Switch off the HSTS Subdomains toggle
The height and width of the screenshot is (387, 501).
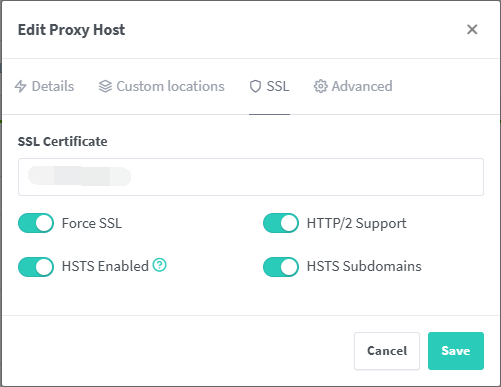(x=281, y=267)
